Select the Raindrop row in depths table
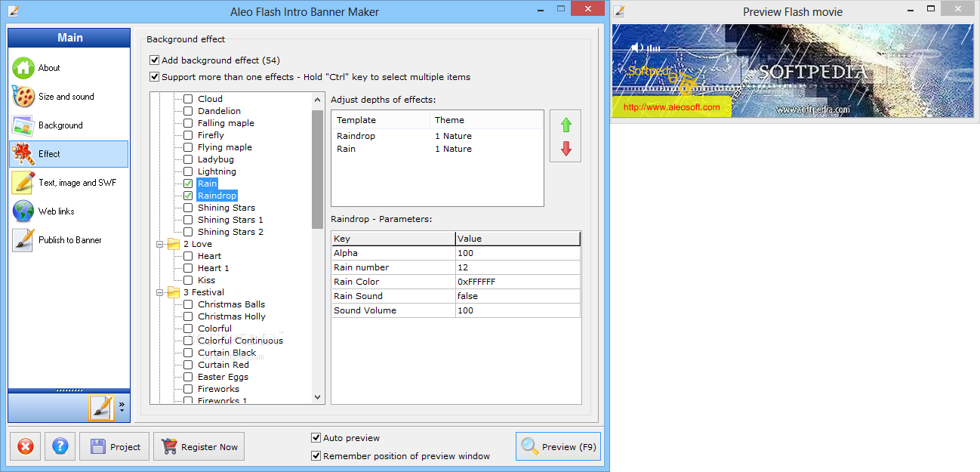This screenshot has width=980, height=472. [x=437, y=136]
